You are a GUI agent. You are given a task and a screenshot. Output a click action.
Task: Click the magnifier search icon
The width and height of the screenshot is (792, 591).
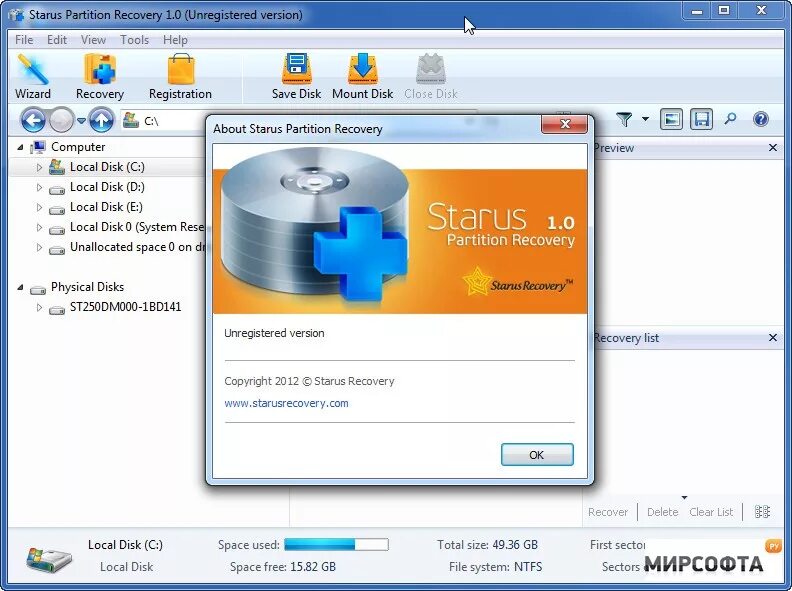click(x=730, y=119)
